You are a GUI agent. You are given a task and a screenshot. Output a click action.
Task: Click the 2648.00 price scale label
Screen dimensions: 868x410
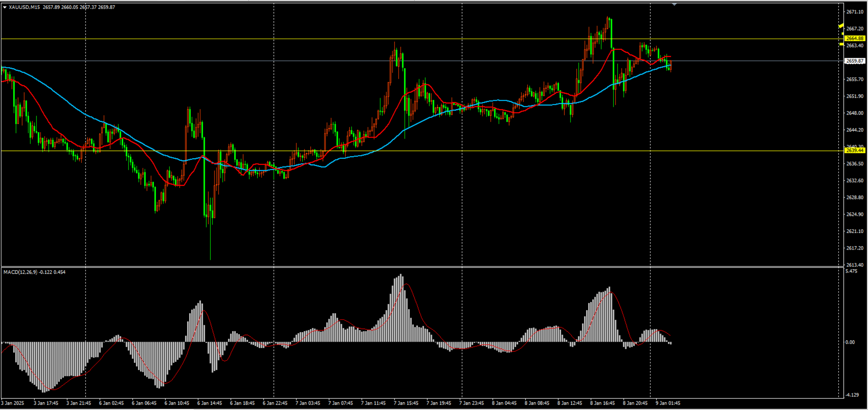pyautogui.click(x=854, y=113)
